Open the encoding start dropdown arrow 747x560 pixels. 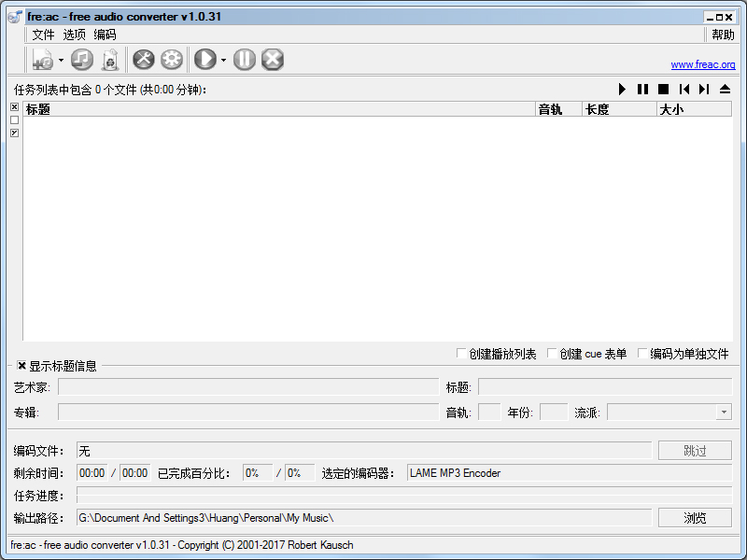[x=223, y=59]
